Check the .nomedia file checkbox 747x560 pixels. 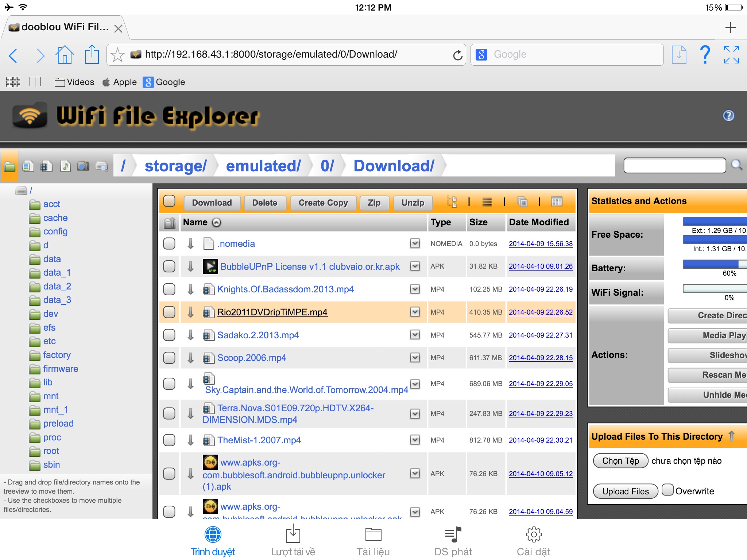pyautogui.click(x=169, y=244)
